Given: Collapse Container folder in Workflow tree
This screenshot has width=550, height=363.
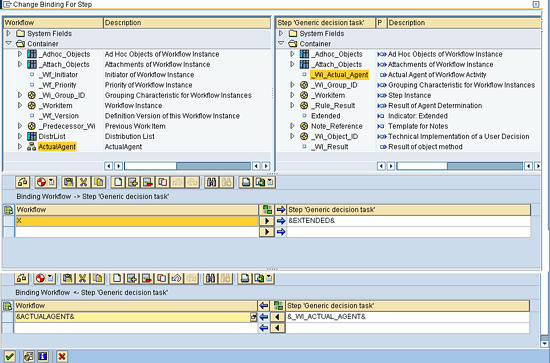Looking at the screenshot, I should (9, 43).
